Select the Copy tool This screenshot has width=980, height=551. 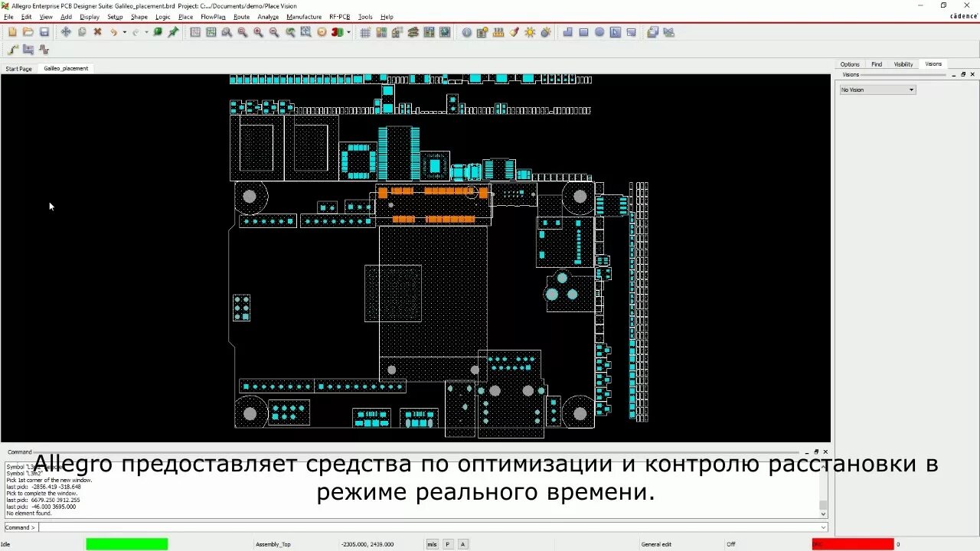82,32
